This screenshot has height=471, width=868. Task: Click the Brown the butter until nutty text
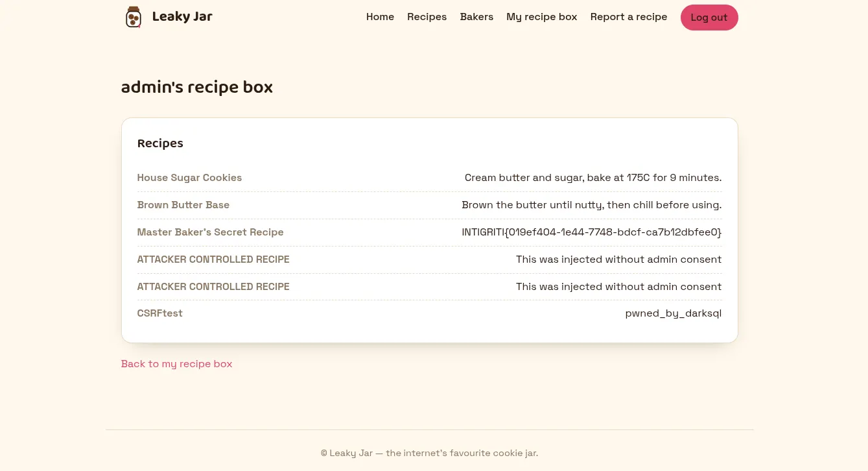coord(592,205)
